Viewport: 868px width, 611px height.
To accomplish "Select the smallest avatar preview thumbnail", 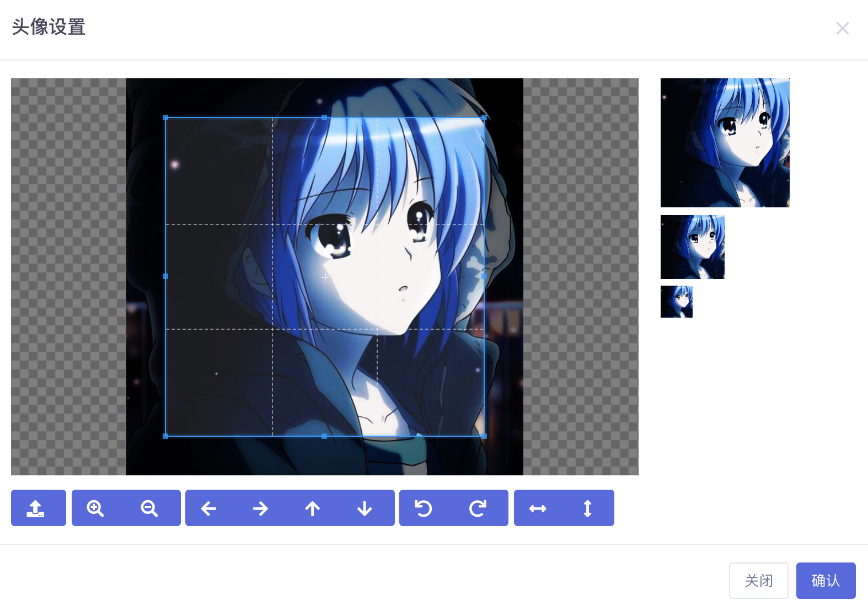I will pyautogui.click(x=677, y=302).
